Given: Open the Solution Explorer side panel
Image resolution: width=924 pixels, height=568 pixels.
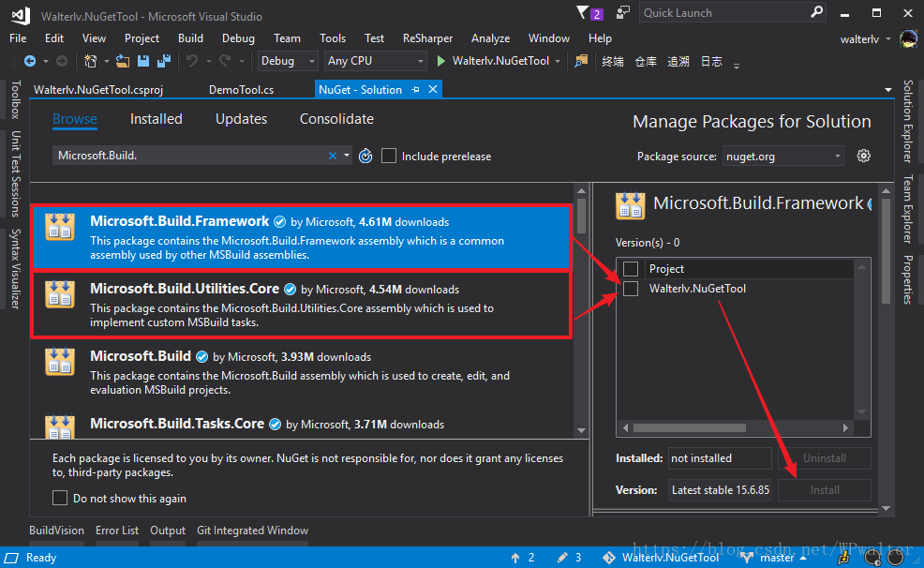Looking at the screenshot, I should click(x=908, y=121).
